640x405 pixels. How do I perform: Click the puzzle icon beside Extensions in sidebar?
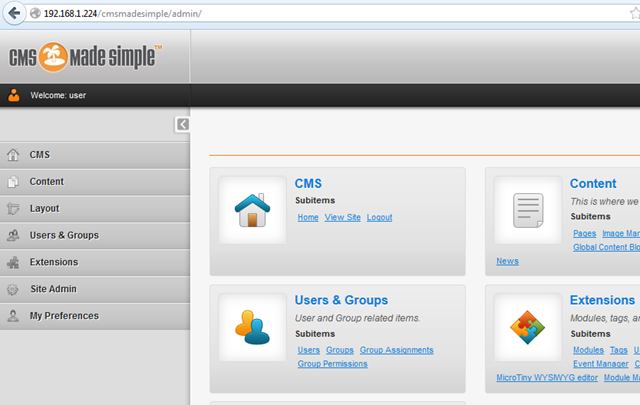coord(13,262)
